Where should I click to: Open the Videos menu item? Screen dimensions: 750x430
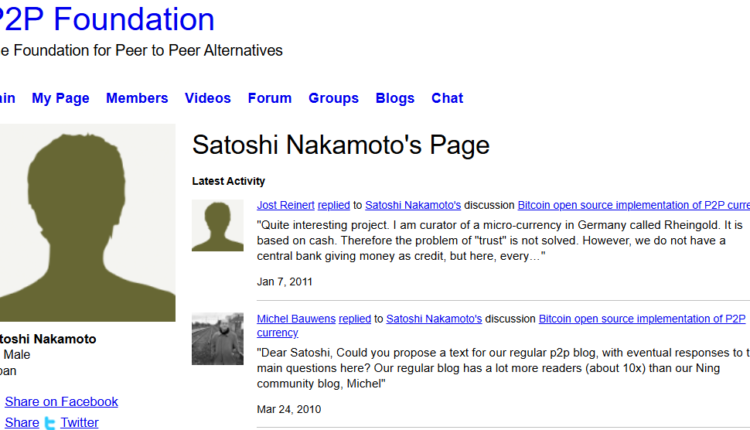click(208, 98)
